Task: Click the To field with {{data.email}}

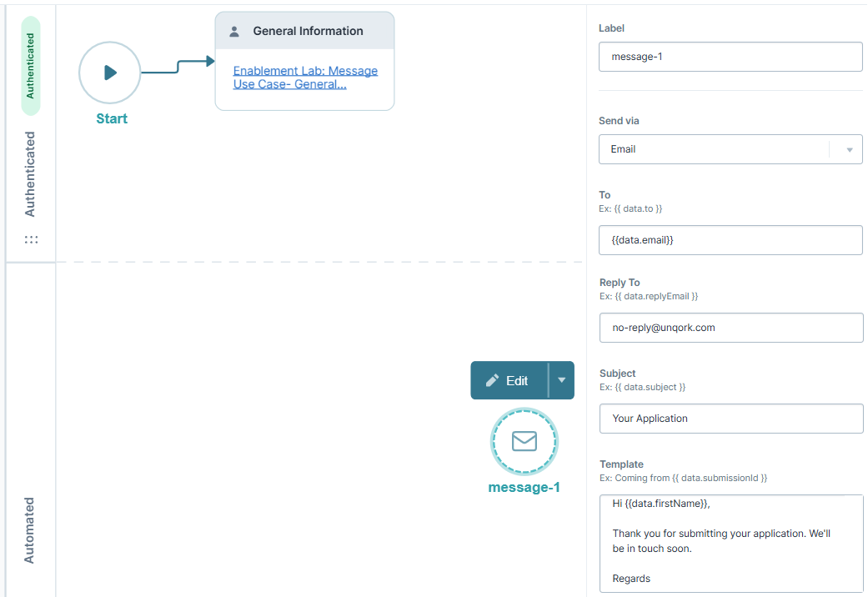Action: [730, 239]
